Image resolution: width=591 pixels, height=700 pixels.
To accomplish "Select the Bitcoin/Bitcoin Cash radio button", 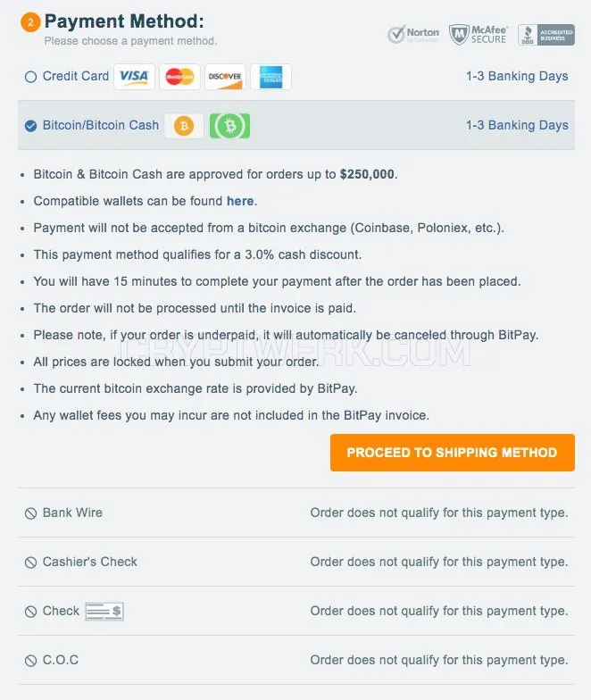I will 30,126.
